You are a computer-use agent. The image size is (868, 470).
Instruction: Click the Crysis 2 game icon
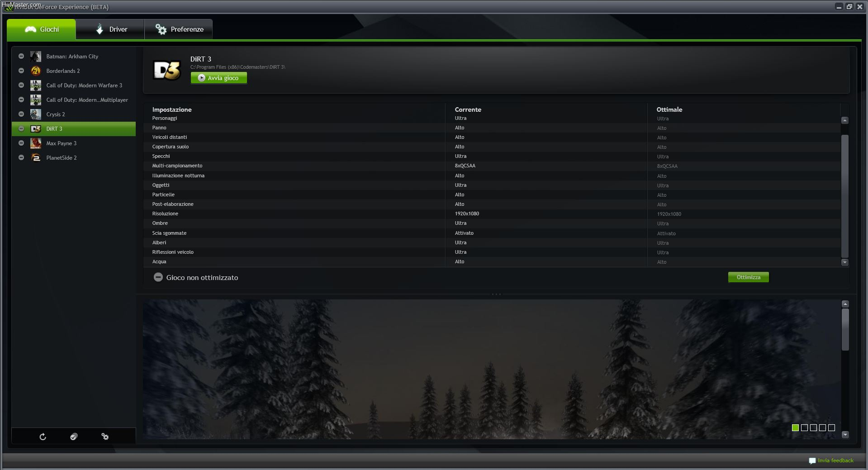coord(36,114)
